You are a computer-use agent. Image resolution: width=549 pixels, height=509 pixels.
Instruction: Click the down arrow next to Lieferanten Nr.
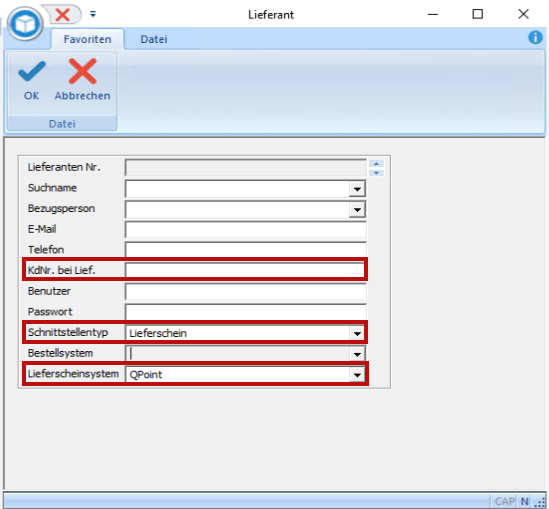tap(376, 173)
